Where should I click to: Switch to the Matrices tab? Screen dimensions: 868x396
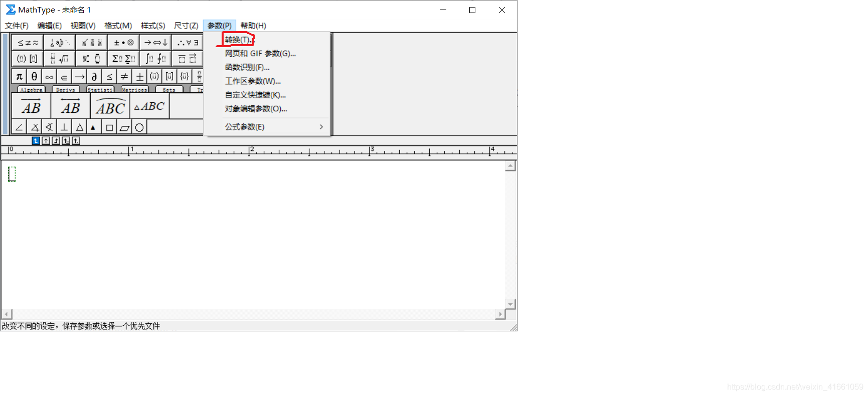tap(134, 90)
